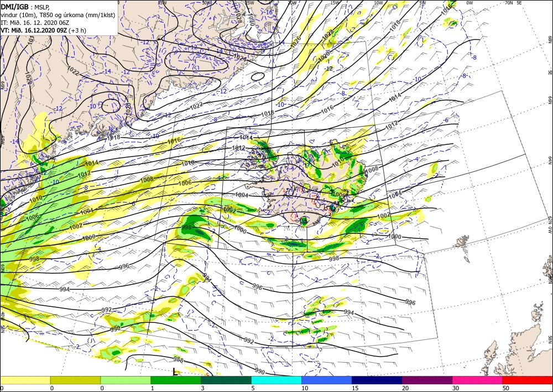Click the '20W' longitude label
The width and height of the screenshot is (553, 392).
pos(291,3)
